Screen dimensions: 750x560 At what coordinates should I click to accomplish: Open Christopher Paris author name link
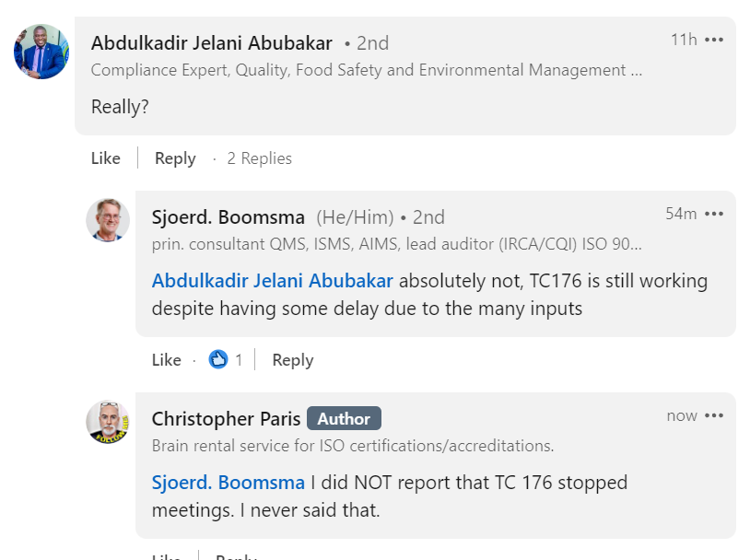pyautogui.click(x=226, y=419)
